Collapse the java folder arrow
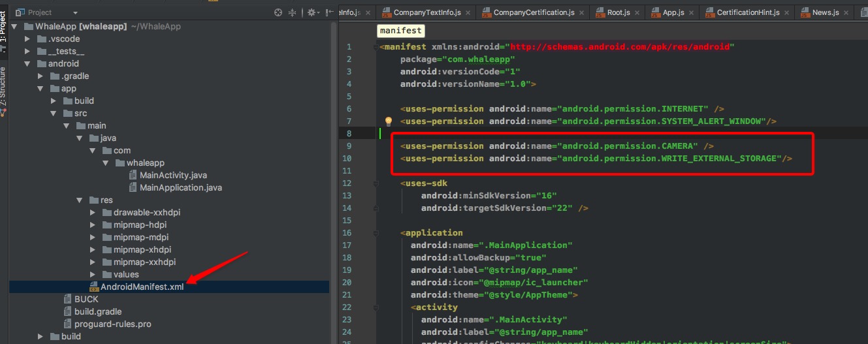 pos(80,138)
